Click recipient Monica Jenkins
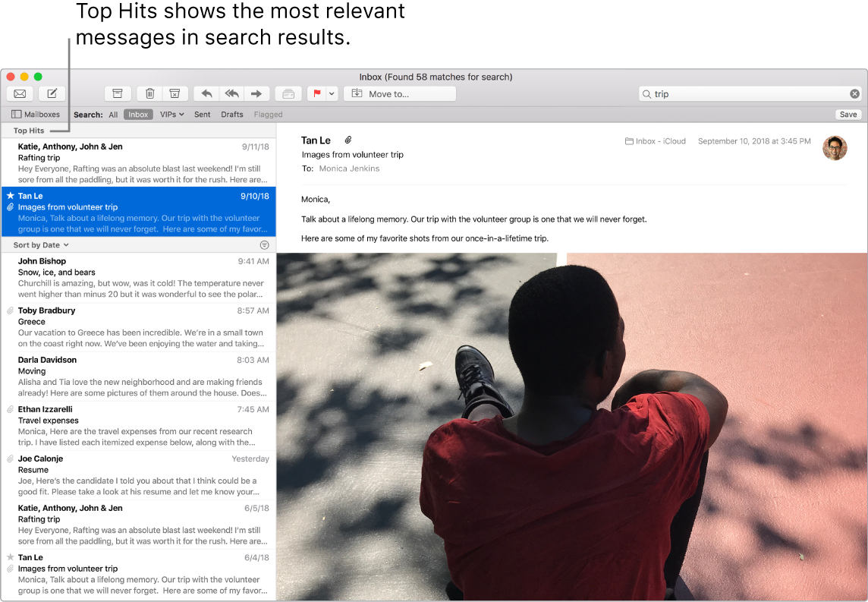This screenshot has height=602, width=868. tap(349, 169)
